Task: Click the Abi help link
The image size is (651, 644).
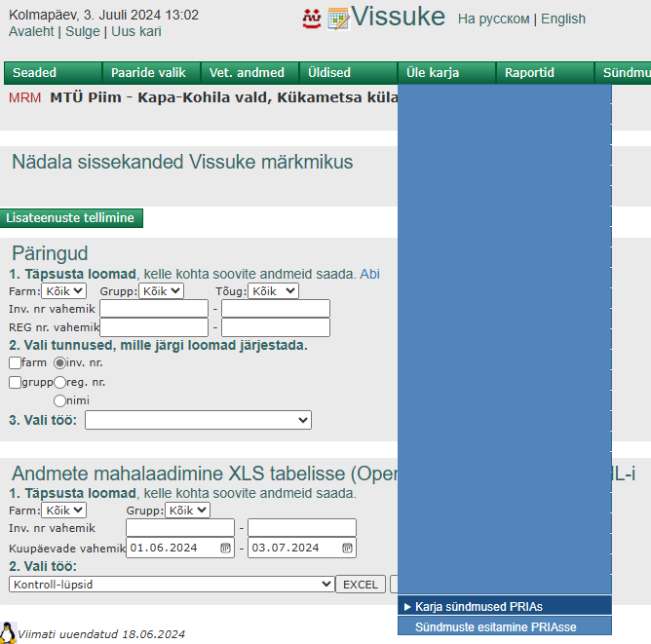Action: (369, 274)
